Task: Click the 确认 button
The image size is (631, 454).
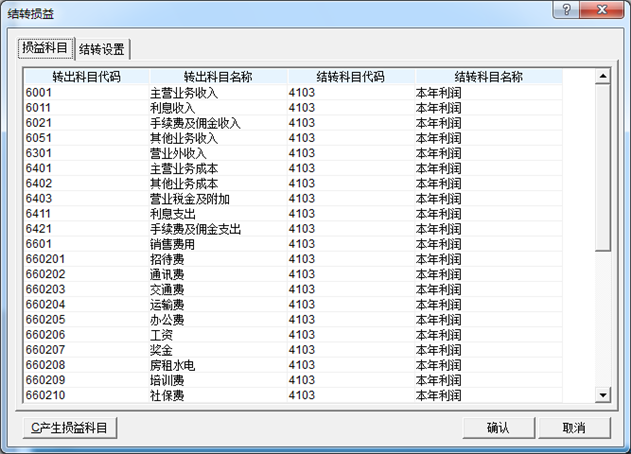Action: 497,427
